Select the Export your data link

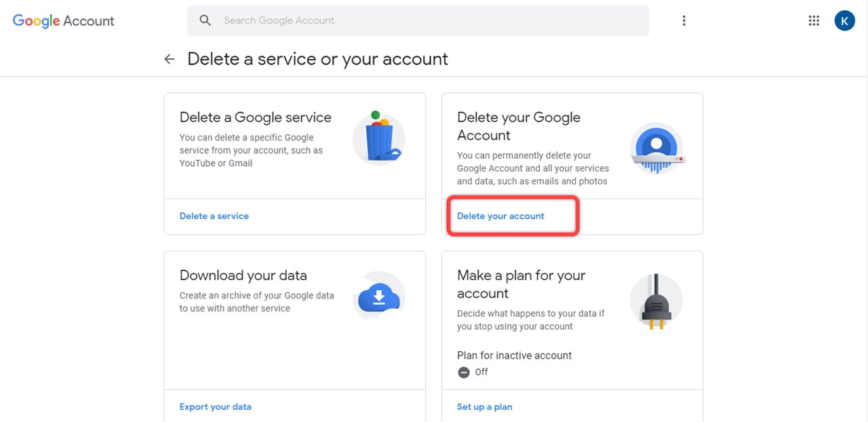click(x=216, y=406)
